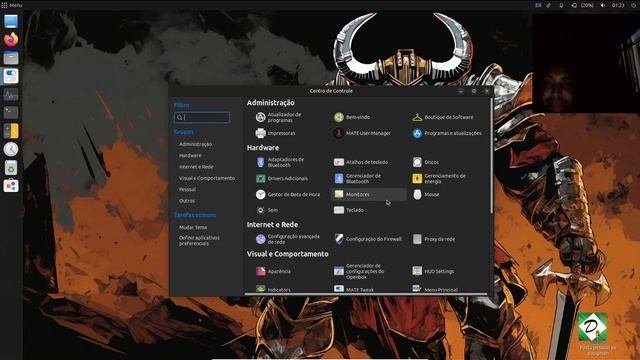The height and width of the screenshot is (360, 640).
Task: Jump to Visual e Comportamento group
Action: 207,178
